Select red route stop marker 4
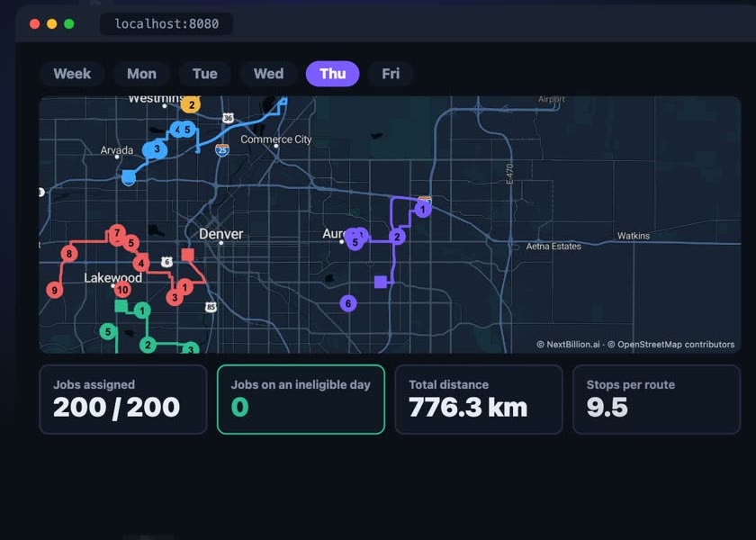Screen dimensions: 756x540 140,263
